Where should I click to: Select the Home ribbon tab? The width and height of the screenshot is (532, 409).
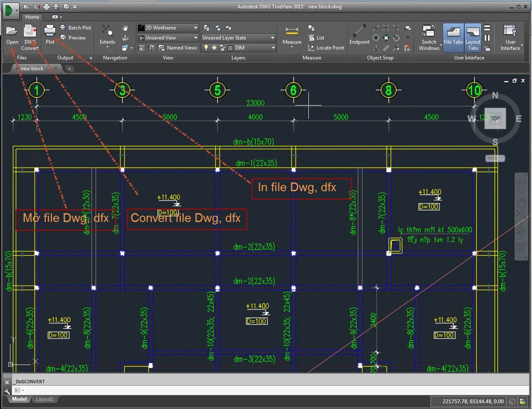tap(32, 17)
